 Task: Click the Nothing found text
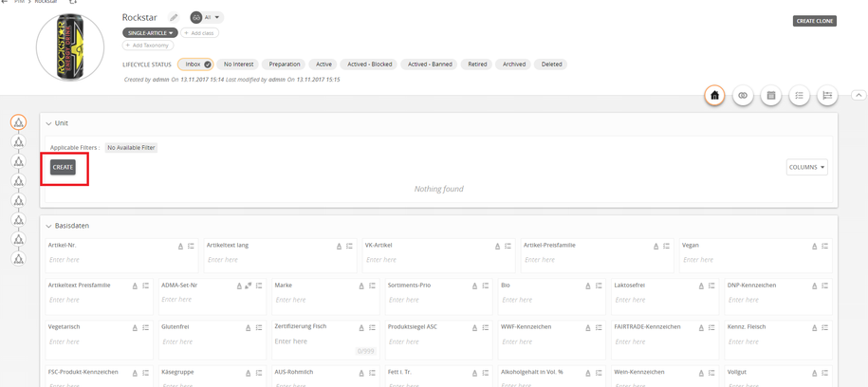click(439, 189)
